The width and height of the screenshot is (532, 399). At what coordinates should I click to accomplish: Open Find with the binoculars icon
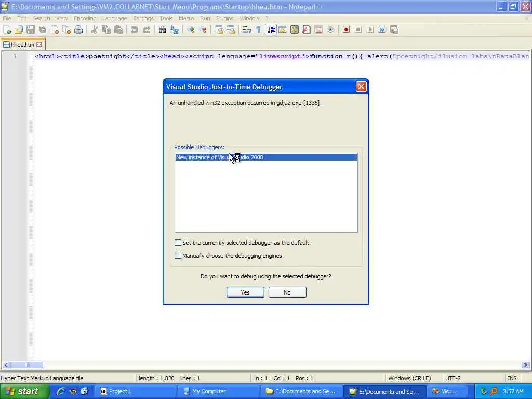point(162,30)
